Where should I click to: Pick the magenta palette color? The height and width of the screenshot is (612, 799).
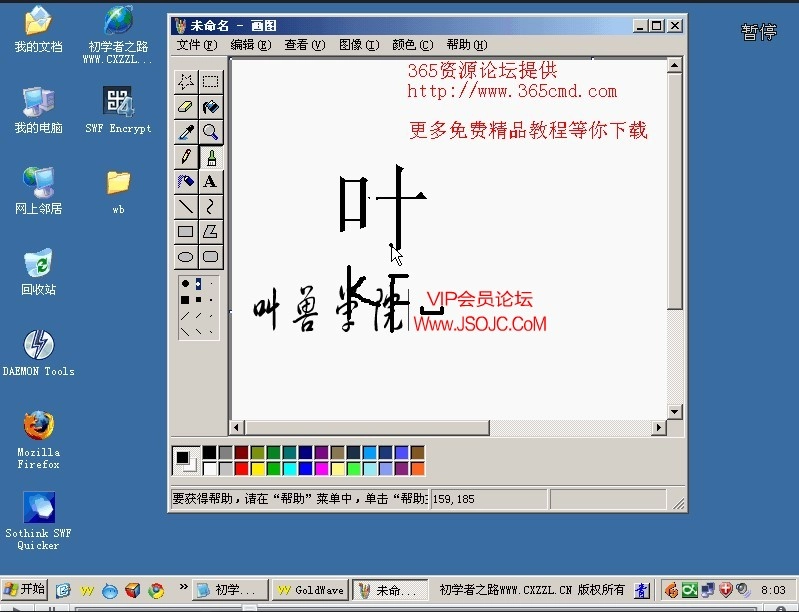pos(322,468)
